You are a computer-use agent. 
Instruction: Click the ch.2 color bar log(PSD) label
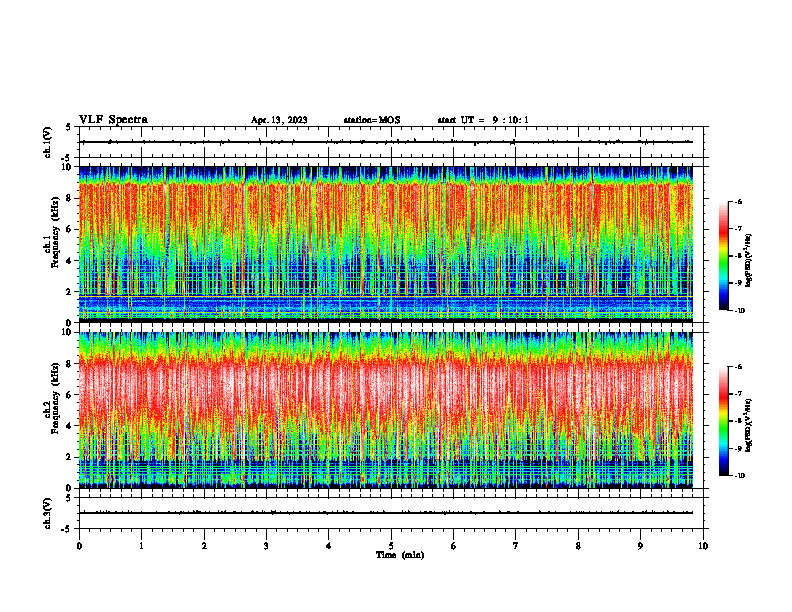click(x=749, y=426)
